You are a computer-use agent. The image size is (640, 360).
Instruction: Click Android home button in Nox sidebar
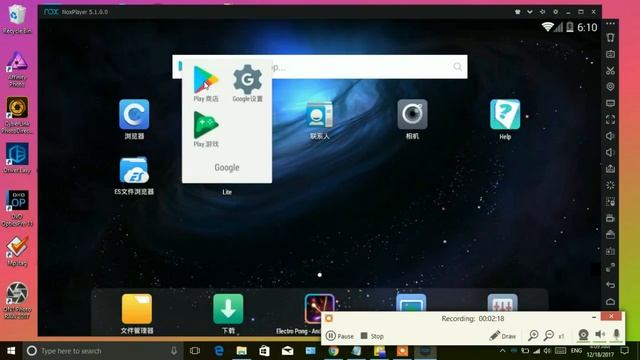(610, 302)
